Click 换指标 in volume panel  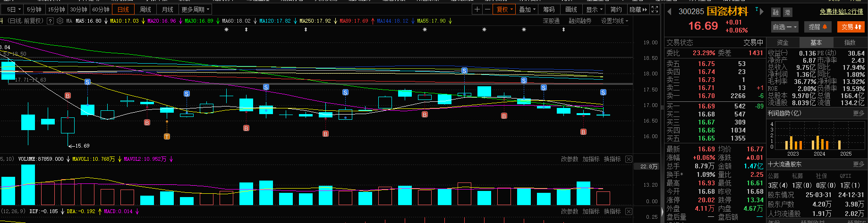(x=612, y=159)
